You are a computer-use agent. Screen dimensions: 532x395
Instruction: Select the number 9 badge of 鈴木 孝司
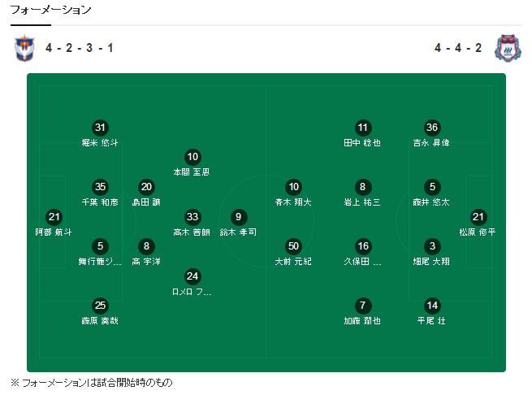tap(238, 217)
